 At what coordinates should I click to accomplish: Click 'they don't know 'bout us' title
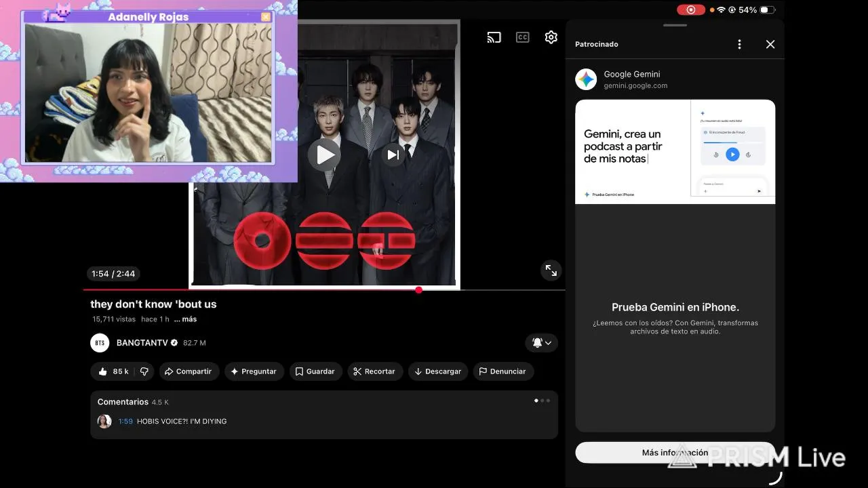pyautogui.click(x=153, y=304)
